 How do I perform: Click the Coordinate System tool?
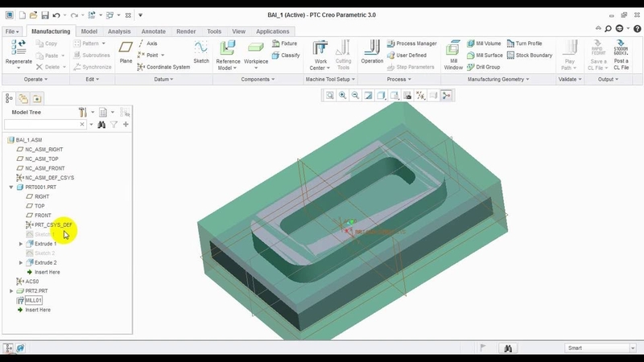[163, 67]
